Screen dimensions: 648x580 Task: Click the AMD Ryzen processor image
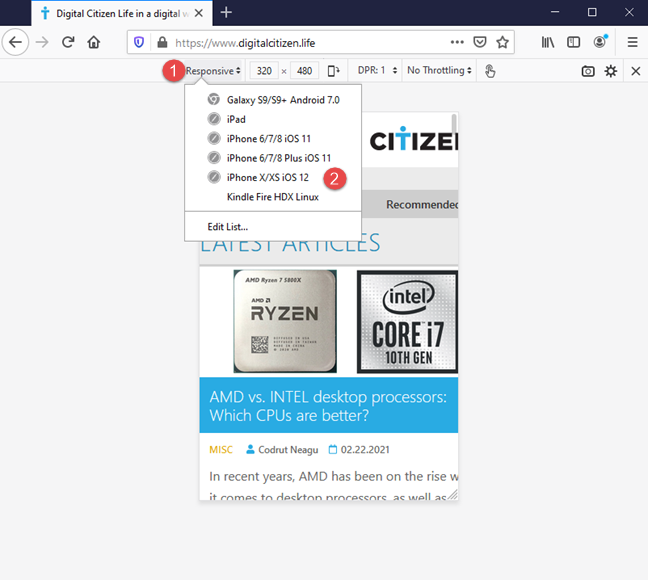(285, 322)
